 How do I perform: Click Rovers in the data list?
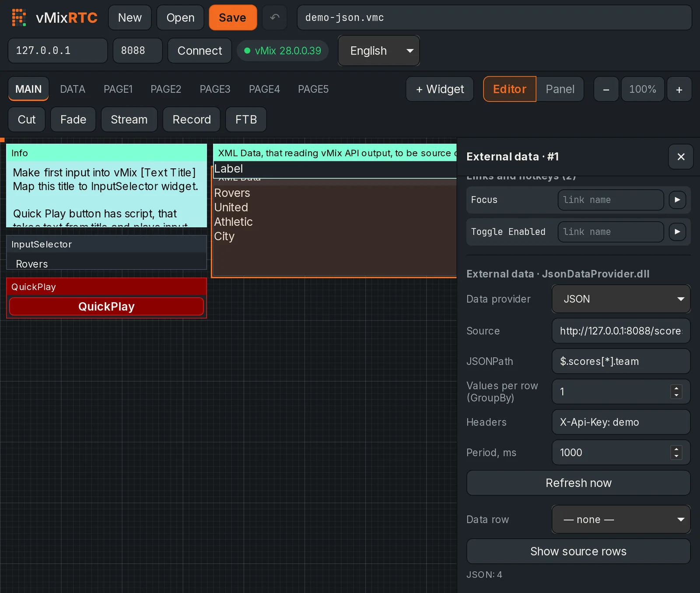(x=232, y=193)
